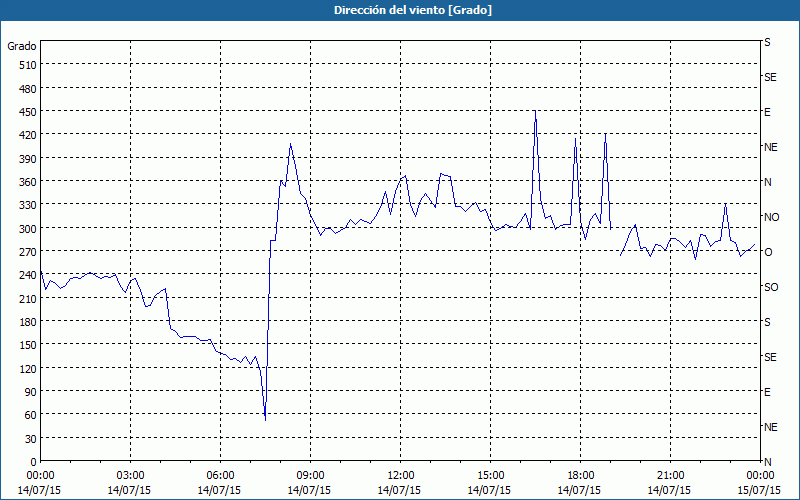Select the SO compass direction label
The image size is (800, 500).
[x=771, y=287]
